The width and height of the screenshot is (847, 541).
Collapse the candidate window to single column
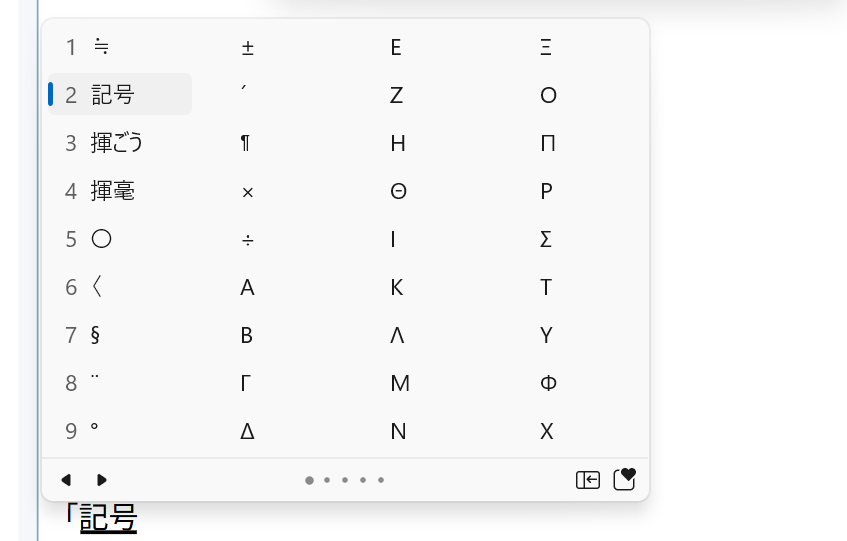point(588,480)
